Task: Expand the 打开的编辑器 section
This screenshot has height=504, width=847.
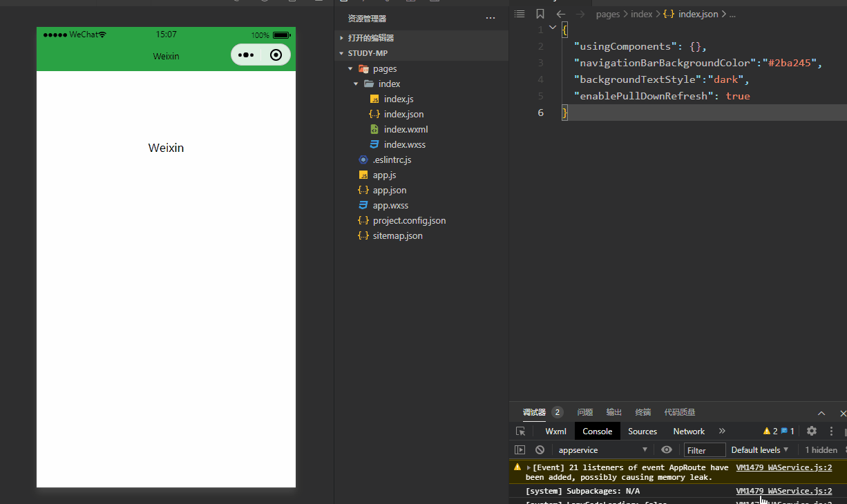Action: coord(341,38)
